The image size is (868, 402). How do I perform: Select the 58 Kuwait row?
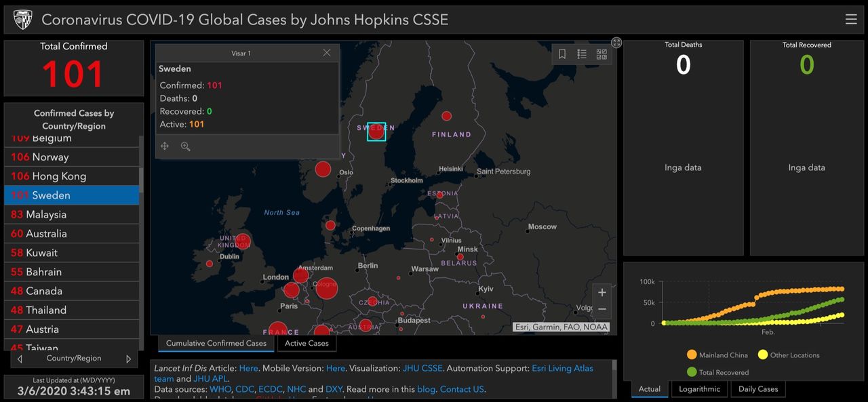(71, 253)
